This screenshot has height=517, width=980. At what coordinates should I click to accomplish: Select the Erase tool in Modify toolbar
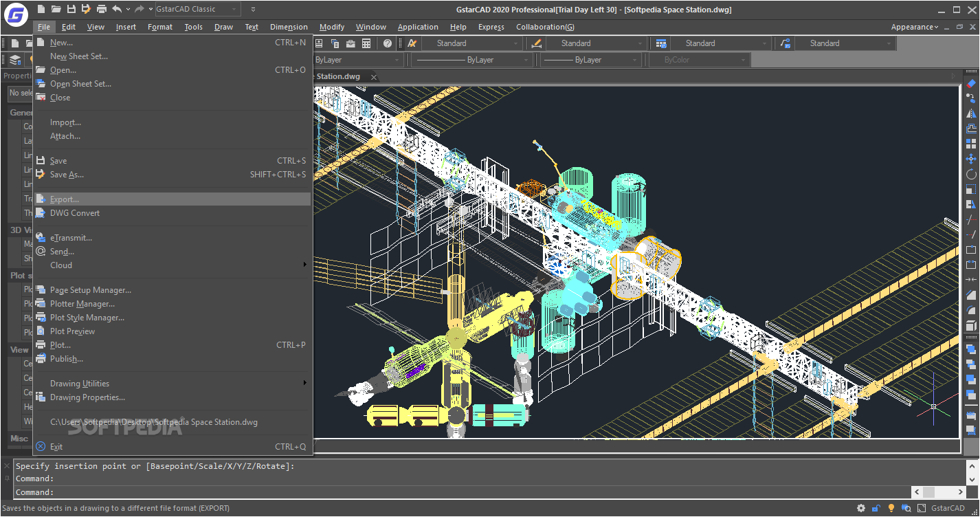pyautogui.click(x=971, y=83)
